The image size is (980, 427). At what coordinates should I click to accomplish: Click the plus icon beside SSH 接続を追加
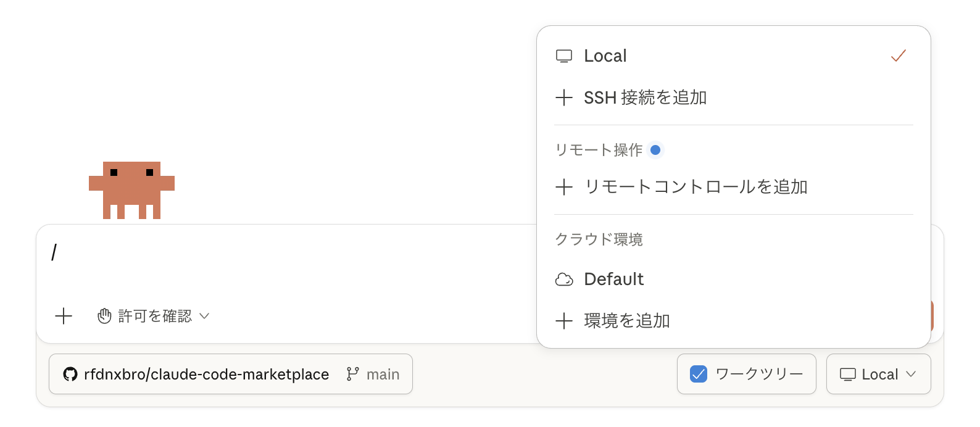[x=564, y=97]
